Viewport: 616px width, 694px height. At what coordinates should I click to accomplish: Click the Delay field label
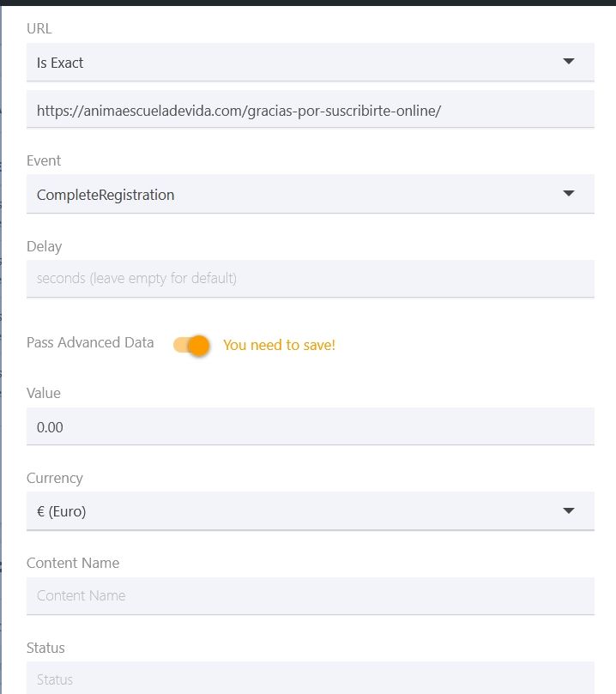tap(45, 246)
